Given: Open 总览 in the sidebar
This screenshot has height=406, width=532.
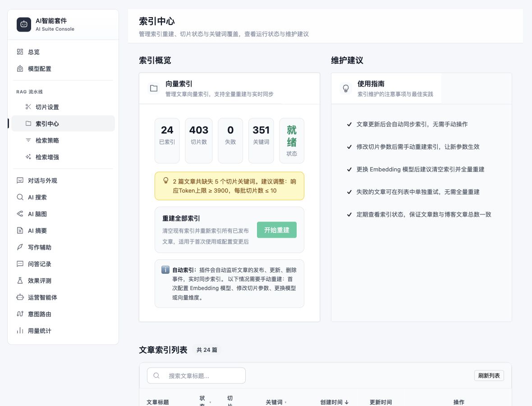Looking at the screenshot, I should [x=63, y=51].
